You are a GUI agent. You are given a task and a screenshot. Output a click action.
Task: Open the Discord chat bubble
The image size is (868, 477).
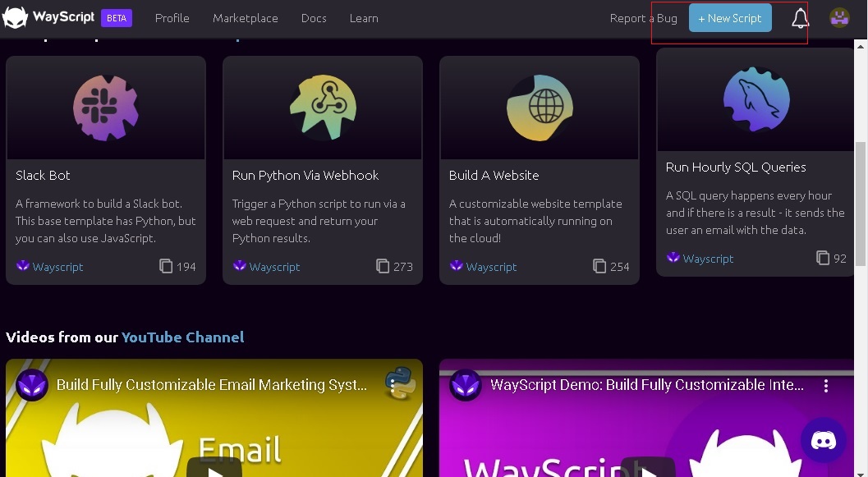pos(823,441)
